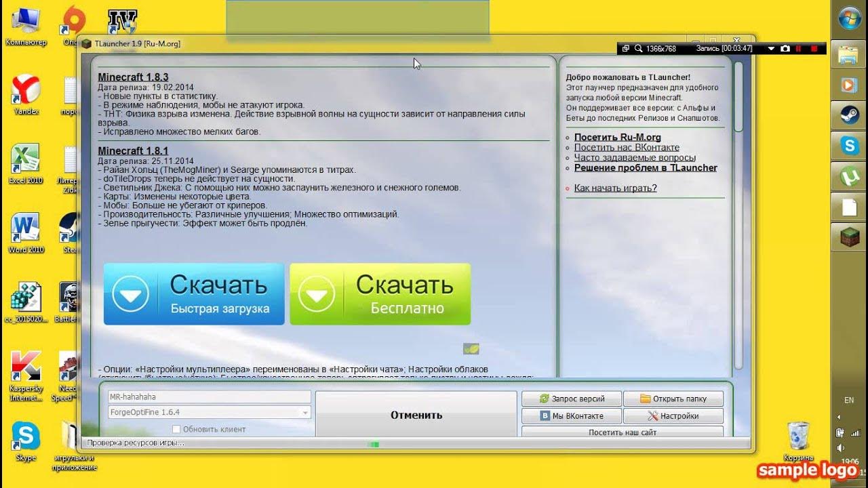Select the Компьютер desktop icon
The image size is (868, 488).
pos(26,26)
